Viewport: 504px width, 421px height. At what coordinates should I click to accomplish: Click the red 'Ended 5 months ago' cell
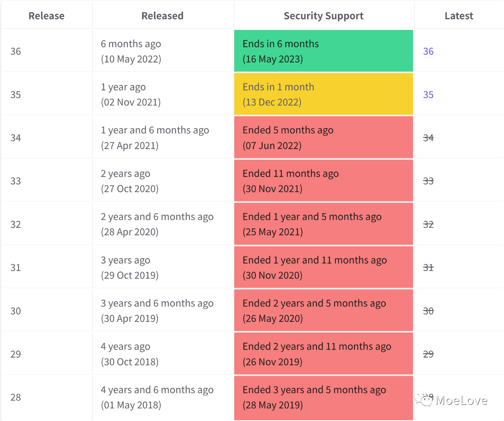click(323, 138)
